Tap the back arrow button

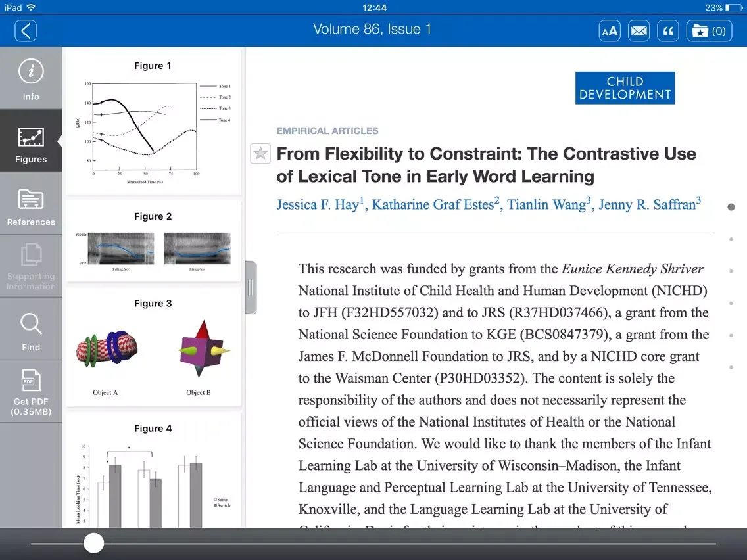click(26, 30)
